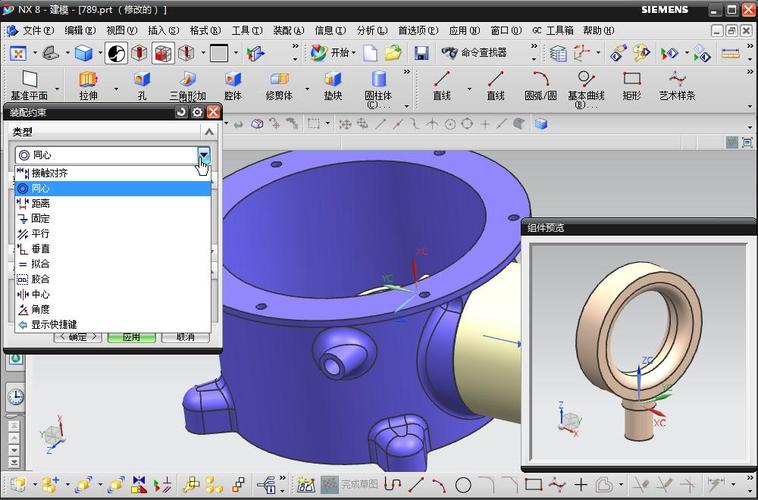Select circle sketch tool in bottom toolbar
This screenshot has width=758, height=500.
[463, 485]
